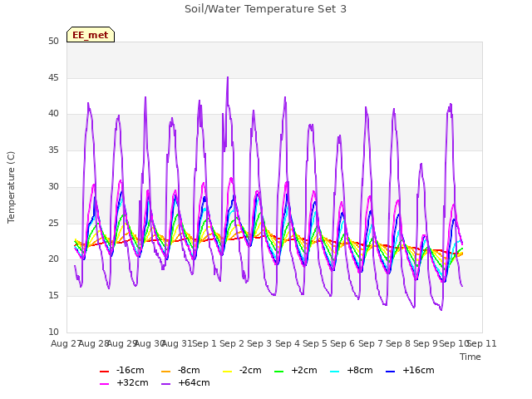Click the 30 y-axis tick label

pos(53,186)
